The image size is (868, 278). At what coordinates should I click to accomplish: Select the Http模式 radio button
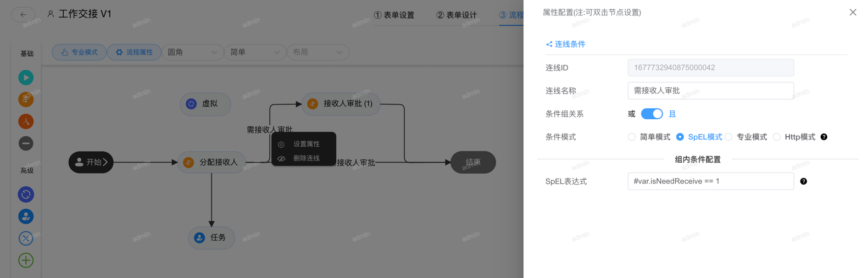pyautogui.click(x=777, y=137)
